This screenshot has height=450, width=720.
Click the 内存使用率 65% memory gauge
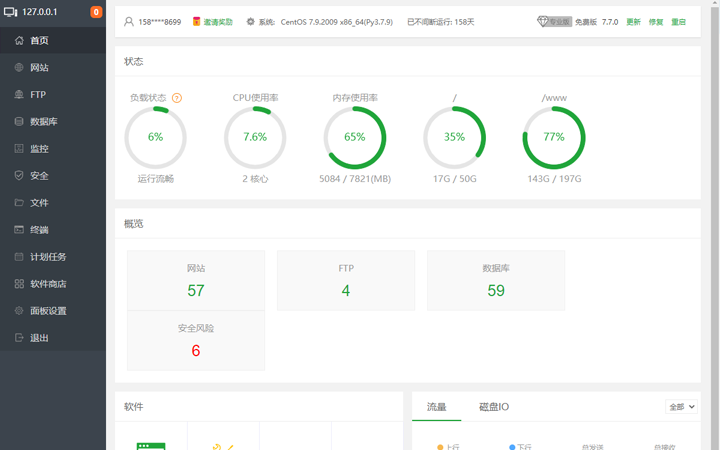tap(355, 137)
